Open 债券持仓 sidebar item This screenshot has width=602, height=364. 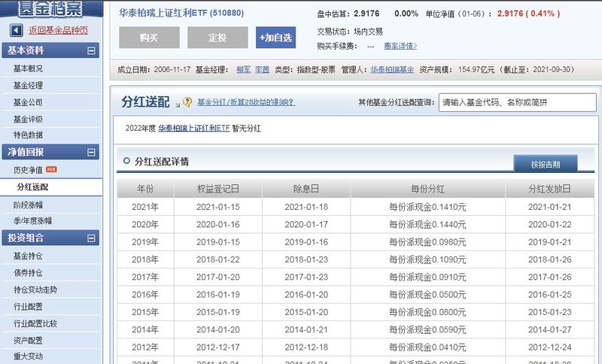28,273
